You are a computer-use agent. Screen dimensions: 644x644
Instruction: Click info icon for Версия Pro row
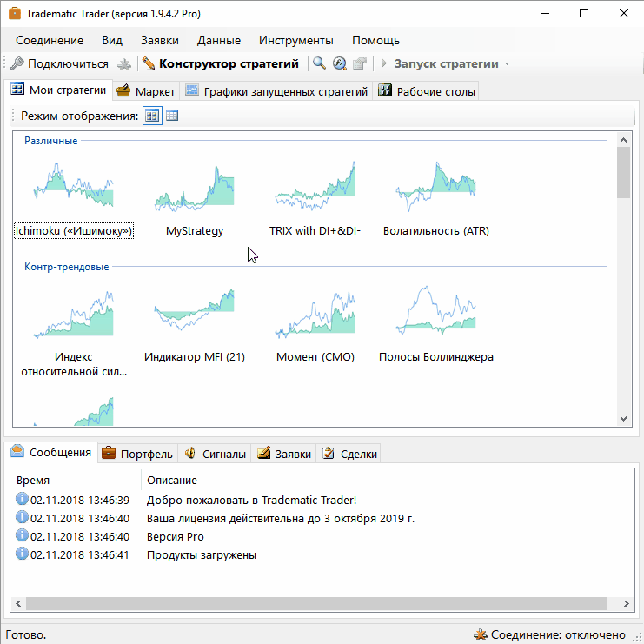[x=22, y=535]
